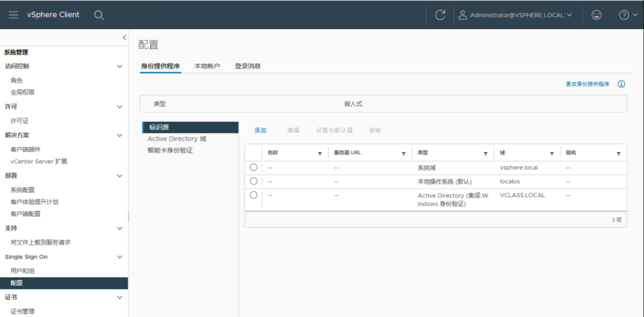Click the 3 项 count in table footer
This screenshot has height=317, width=644.
pyautogui.click(x=617, y=220)
